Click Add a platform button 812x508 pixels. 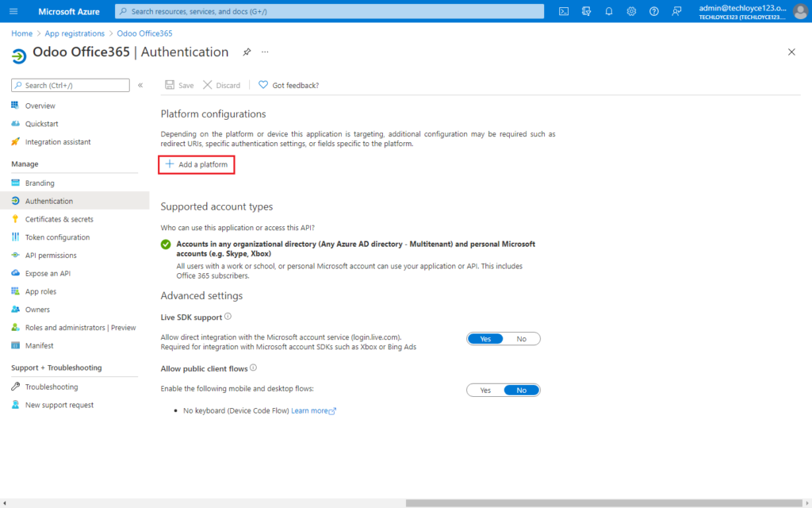[x=197, y=164]
